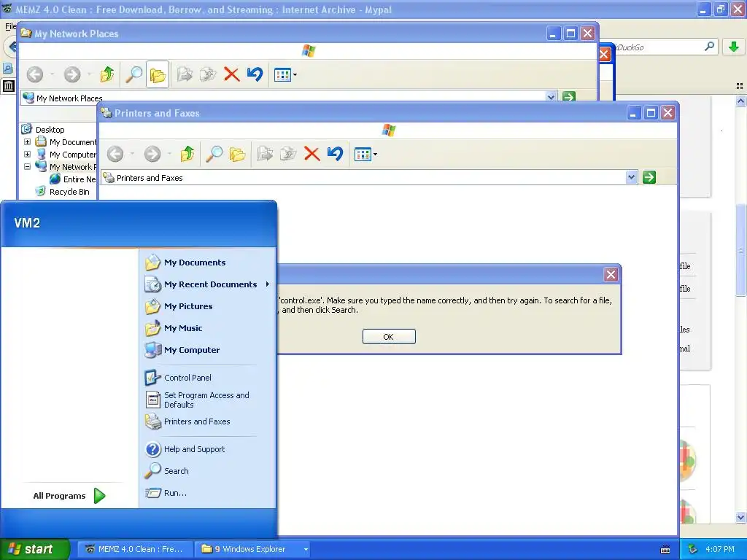Collapse My Network Places node in folder tree

click(27, 167)
